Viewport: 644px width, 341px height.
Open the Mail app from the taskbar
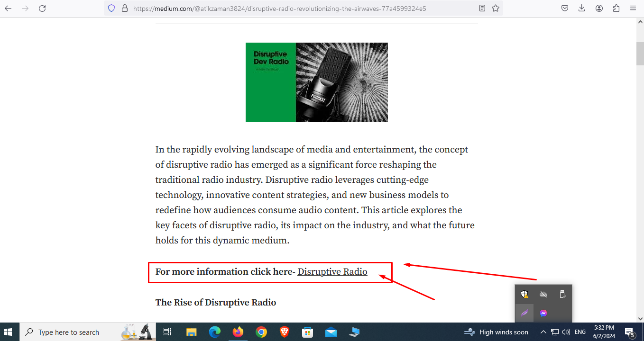click(331, 332)
